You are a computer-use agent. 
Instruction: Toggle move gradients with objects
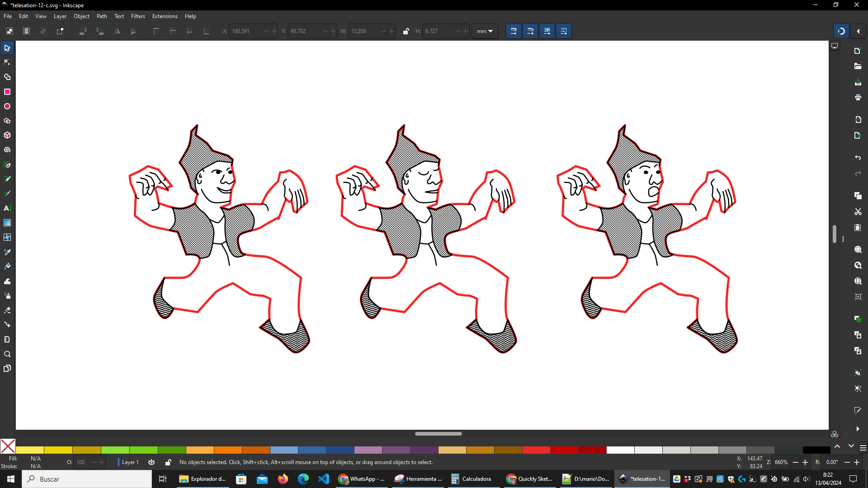point(547,31)
